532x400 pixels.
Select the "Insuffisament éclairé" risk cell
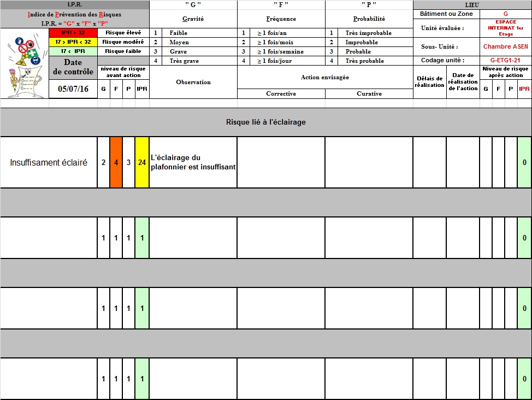pos(49,163)
